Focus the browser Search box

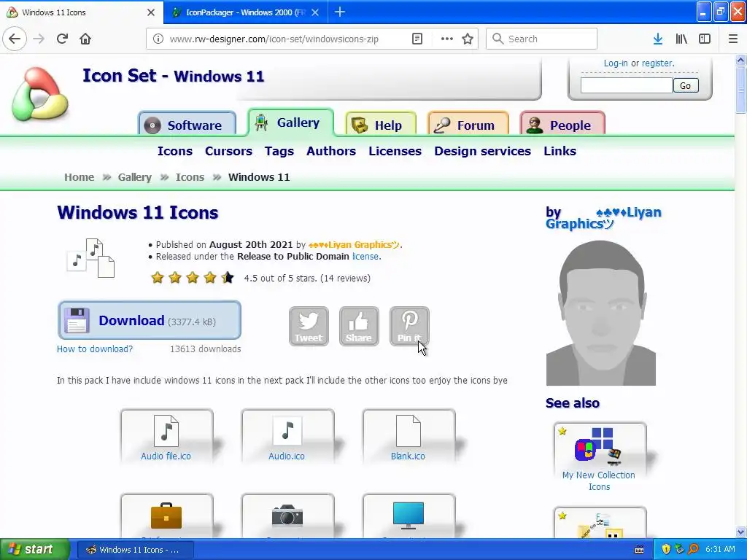click(x=542, y=39)
